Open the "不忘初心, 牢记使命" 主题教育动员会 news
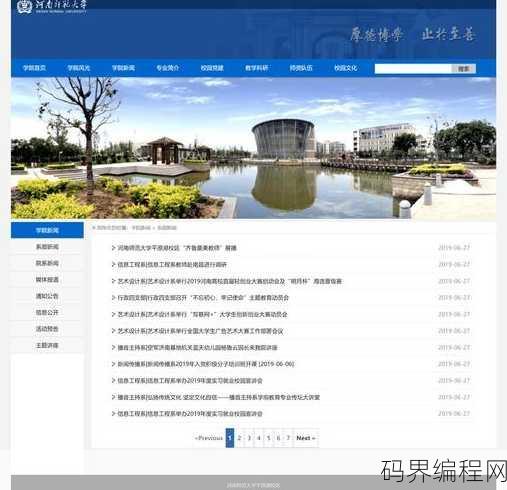 click(x=203, y=298)
